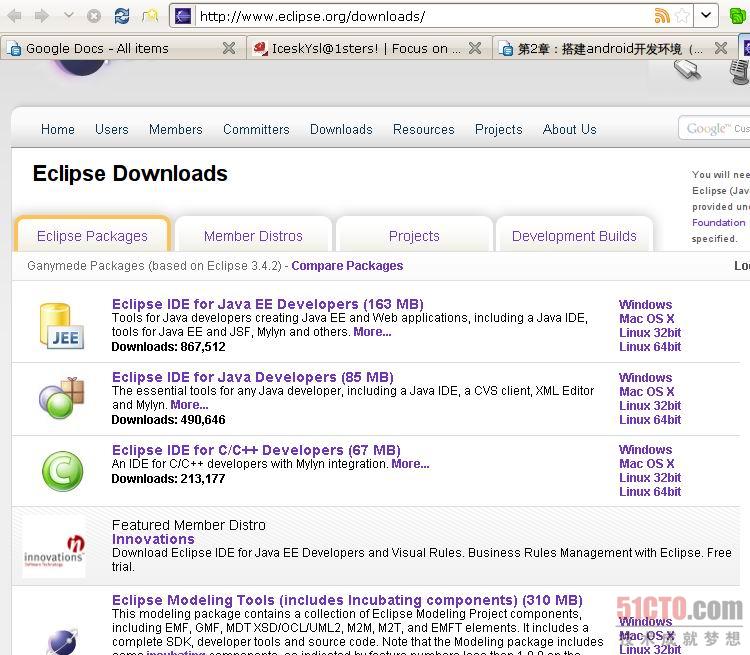Open the About Us navigation menu item
750x655 pixels.
570,129
